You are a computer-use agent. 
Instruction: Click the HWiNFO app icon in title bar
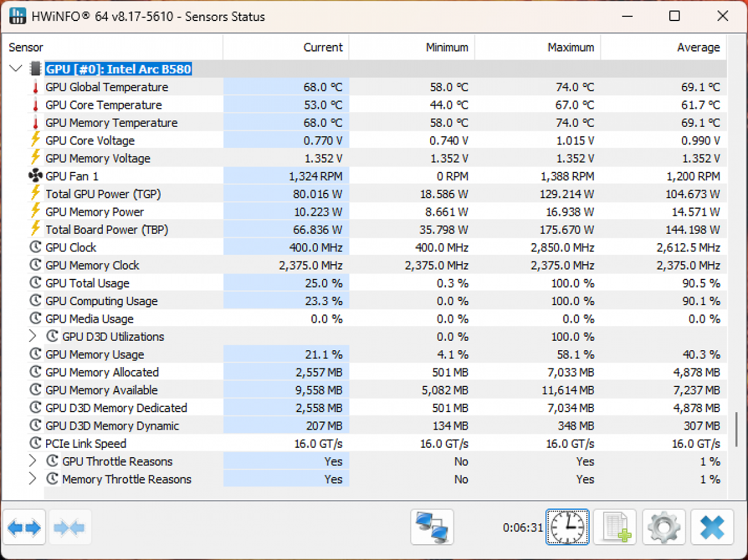tap(18, 16)
